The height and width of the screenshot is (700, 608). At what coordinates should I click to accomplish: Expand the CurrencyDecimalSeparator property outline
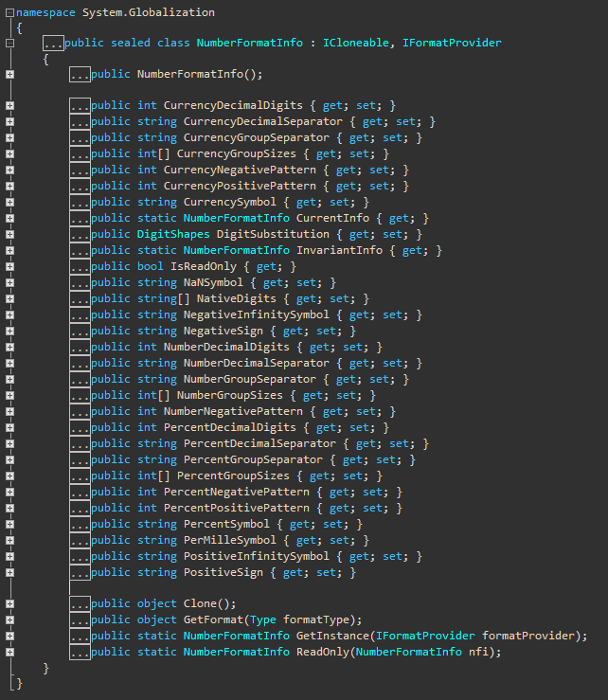(9, 122)
